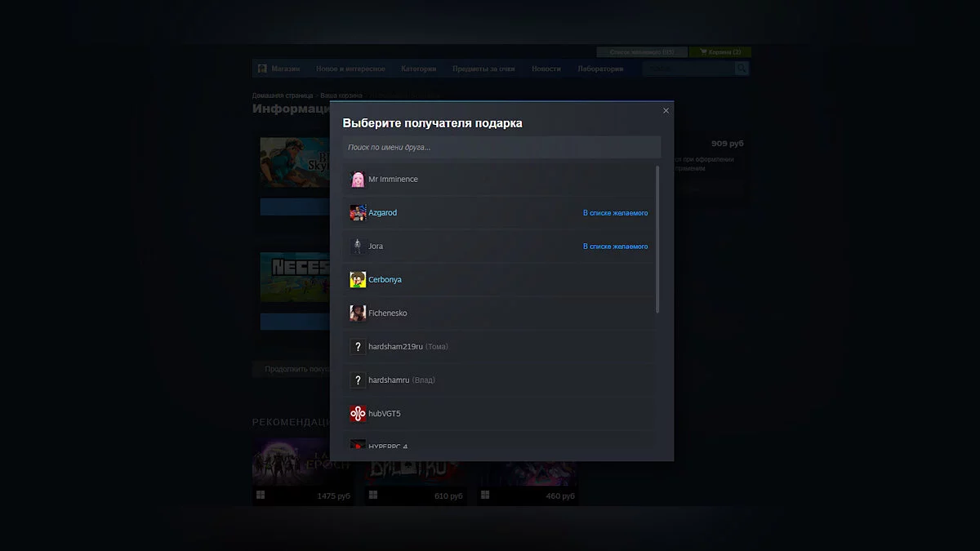Focus the 'Поиск по имени друга' field
Viewport: 980px width, 551px height.
[x=501, y=147]
